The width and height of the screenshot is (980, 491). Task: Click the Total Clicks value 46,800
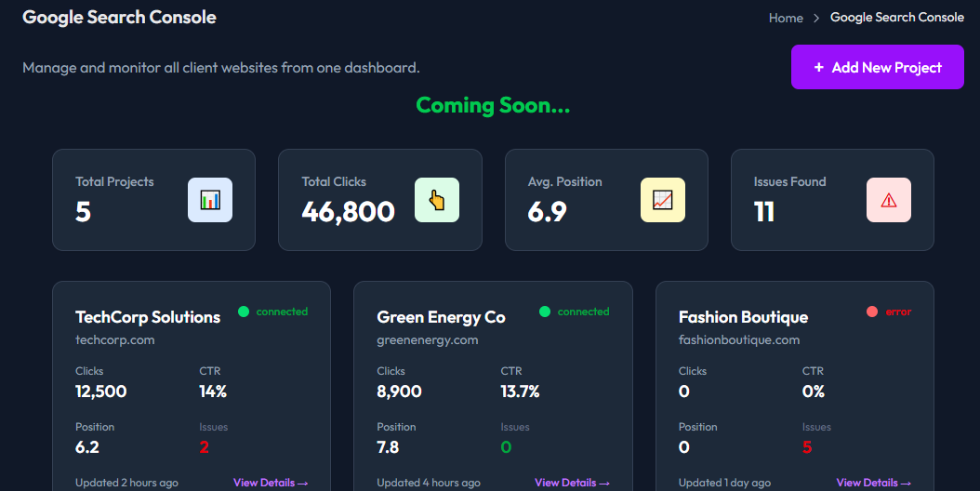pos(348,212)
